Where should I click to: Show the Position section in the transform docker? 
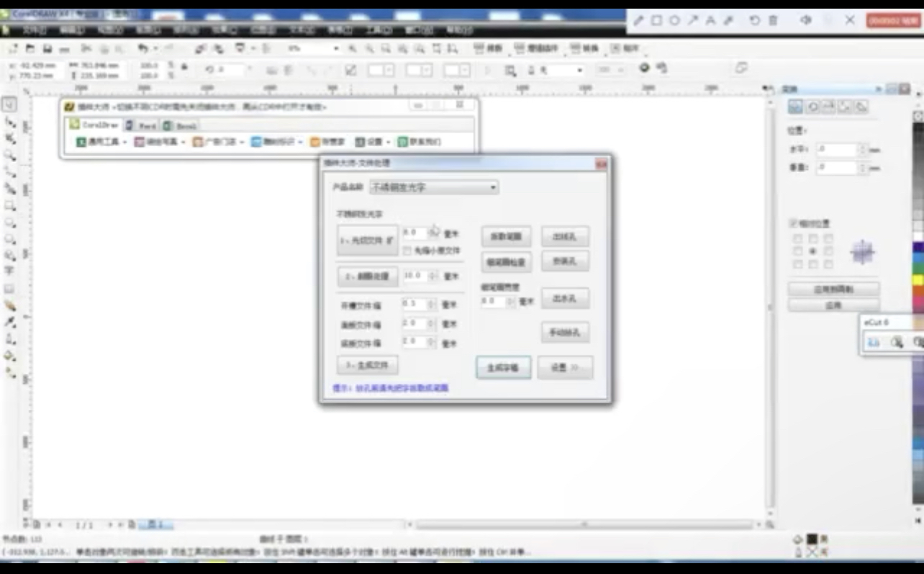tap(795, 107)
